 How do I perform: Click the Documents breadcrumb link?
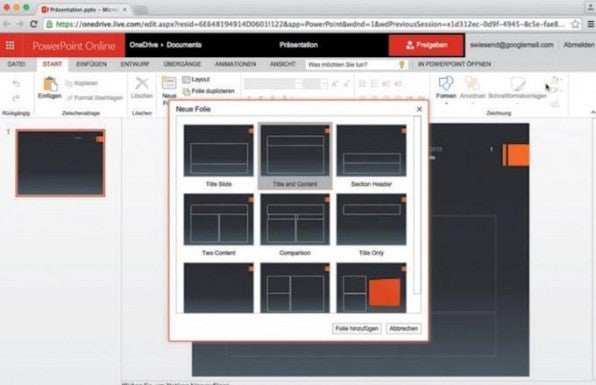184,45
